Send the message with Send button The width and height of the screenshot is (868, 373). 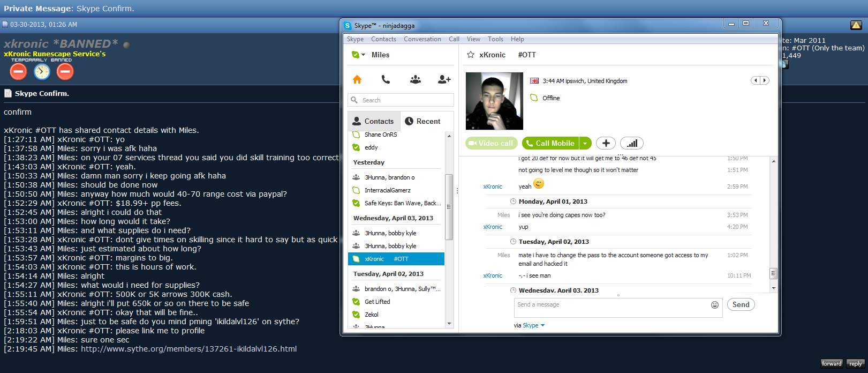[x=741, y=304]
